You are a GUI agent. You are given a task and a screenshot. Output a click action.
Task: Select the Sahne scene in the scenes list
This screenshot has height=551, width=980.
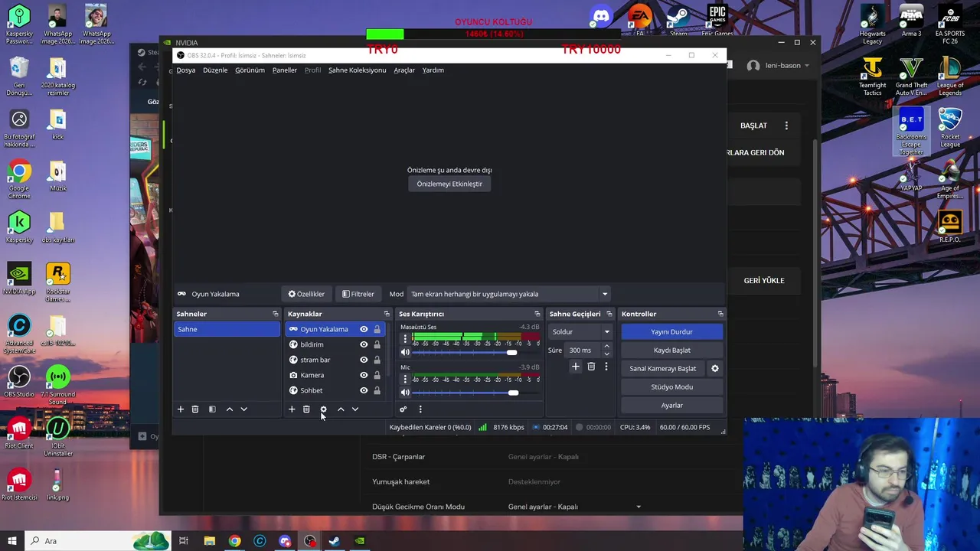point(227,329)
